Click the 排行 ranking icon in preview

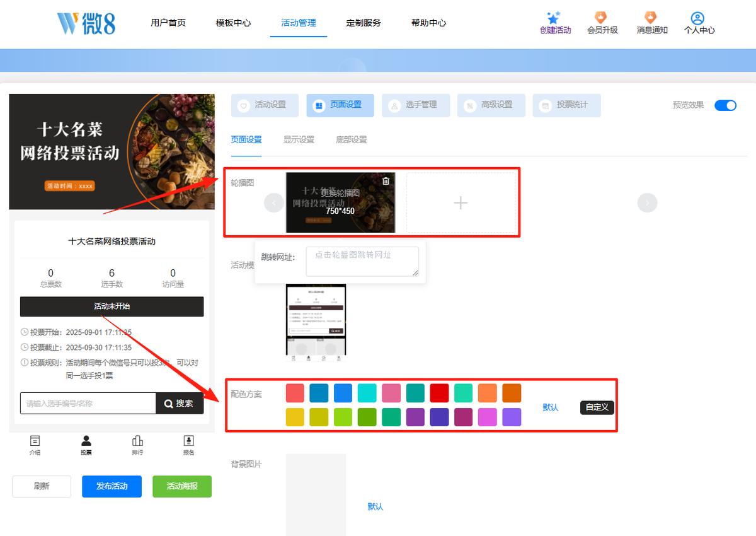[137, 441]
